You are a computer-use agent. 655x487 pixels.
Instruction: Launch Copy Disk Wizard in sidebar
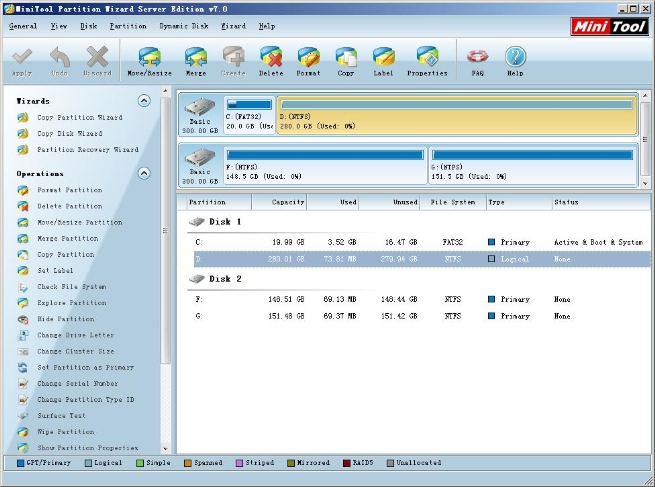[70, 134]
